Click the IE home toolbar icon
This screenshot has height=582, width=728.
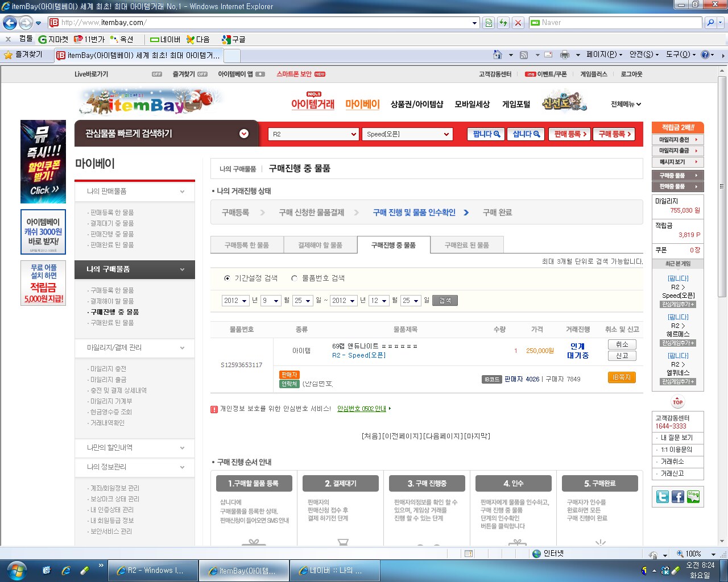pos(498,55)
